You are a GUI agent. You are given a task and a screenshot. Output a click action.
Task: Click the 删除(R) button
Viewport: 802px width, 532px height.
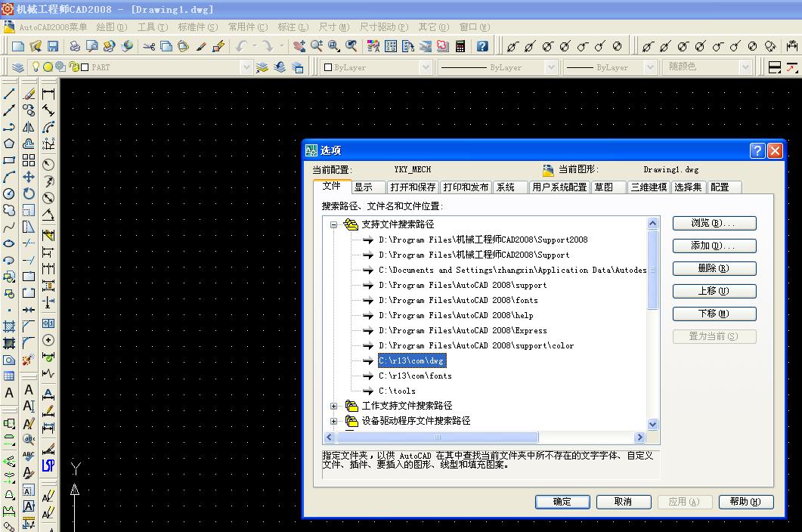(714, 268)
